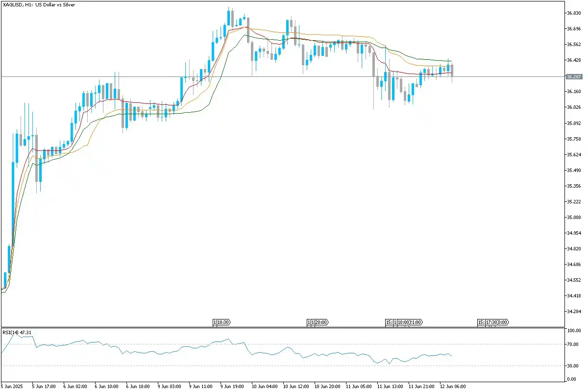Click price axis value 36.562
The image size is (588, 392).
(574, 45)
